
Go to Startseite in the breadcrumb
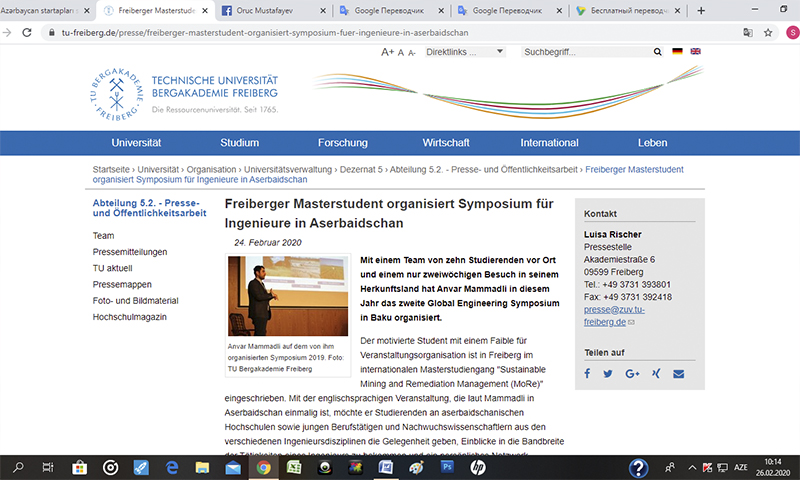point(111,169)
